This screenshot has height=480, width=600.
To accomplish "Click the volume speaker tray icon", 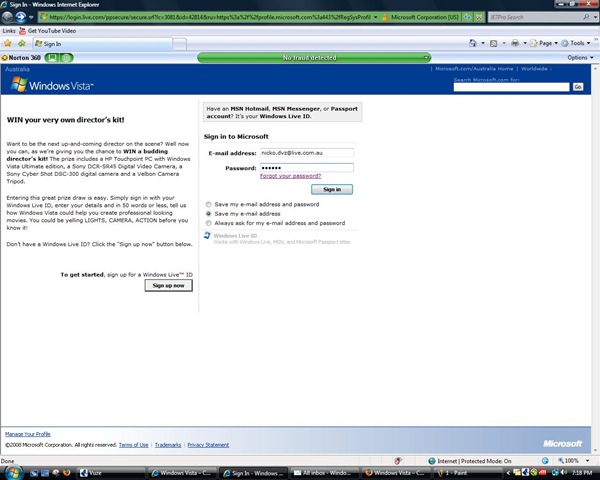I will tap(564, 473).
